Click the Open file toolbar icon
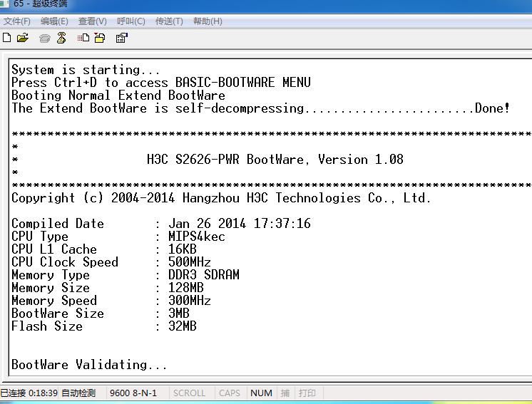The height and width of the screenshot is (404, 532). [x=23, y=38]
